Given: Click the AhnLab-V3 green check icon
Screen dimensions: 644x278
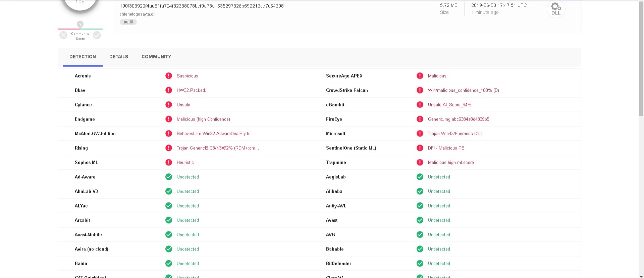Looking at the screenshot, I should [x=169, y=191].
